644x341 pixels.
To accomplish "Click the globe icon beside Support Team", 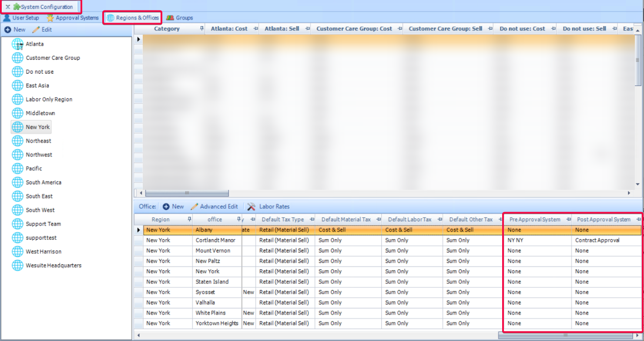I will click(x=17, y=223).
